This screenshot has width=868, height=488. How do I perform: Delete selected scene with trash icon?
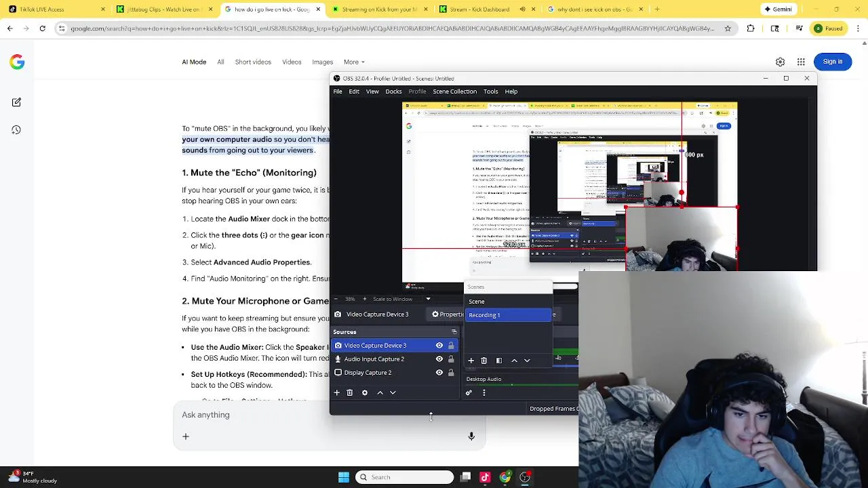click(484, 361)
